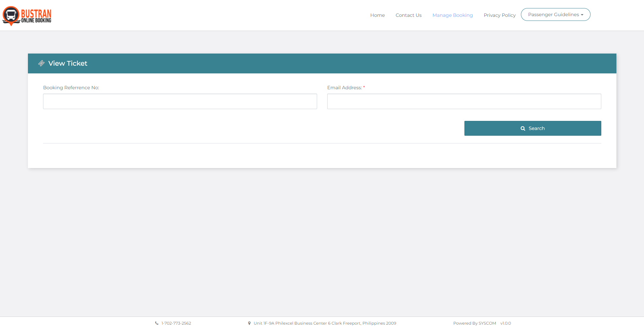Click the magnifier icon in Search button
The image size is (644, 329).
click(x=523, y=128)
